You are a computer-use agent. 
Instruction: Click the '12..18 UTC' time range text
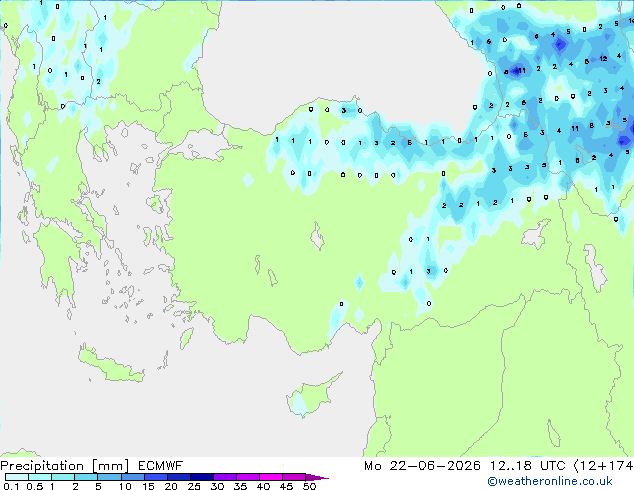(527, 466)
